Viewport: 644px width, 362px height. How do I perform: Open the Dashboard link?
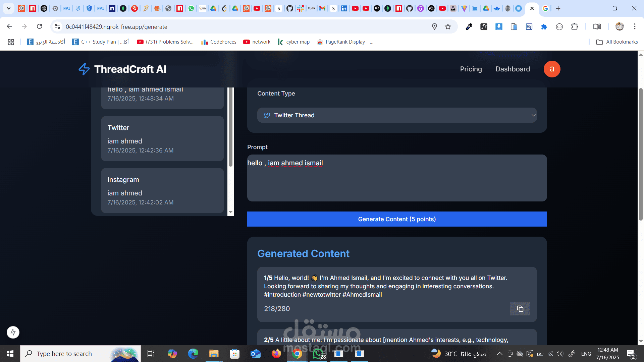513,69
